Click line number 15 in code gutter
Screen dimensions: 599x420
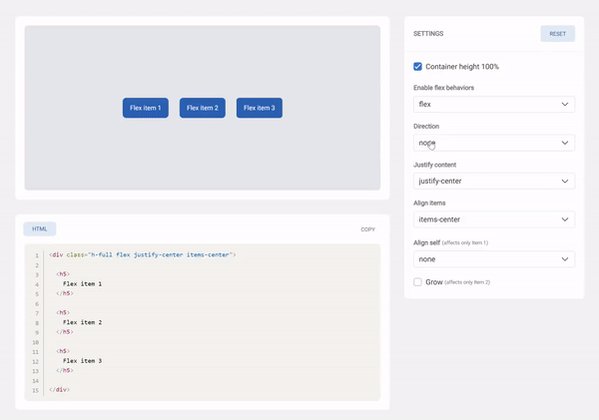36,390
